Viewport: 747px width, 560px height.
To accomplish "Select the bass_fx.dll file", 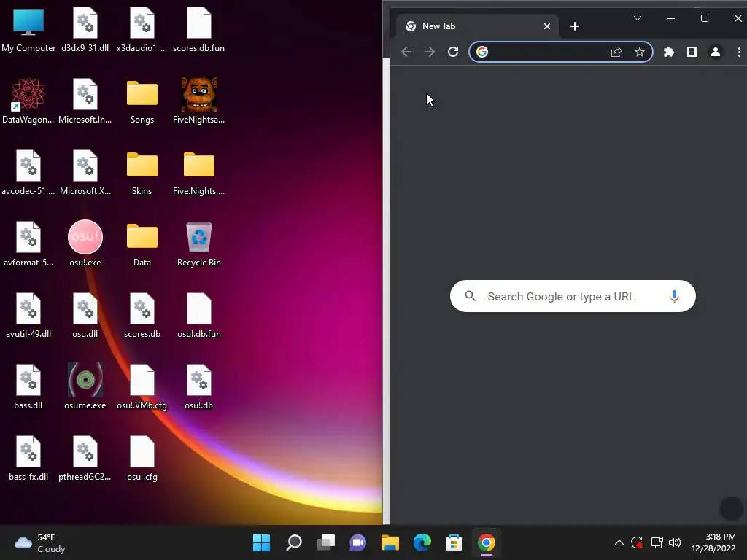I will (x=28, y=458).
